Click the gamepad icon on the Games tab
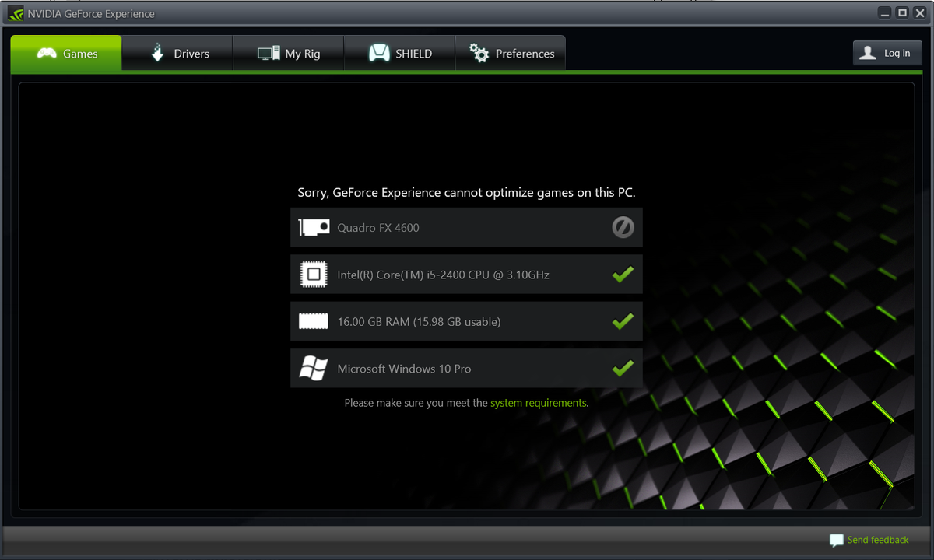The width and height of the screenshot is (934, 560). pos(47,53)
